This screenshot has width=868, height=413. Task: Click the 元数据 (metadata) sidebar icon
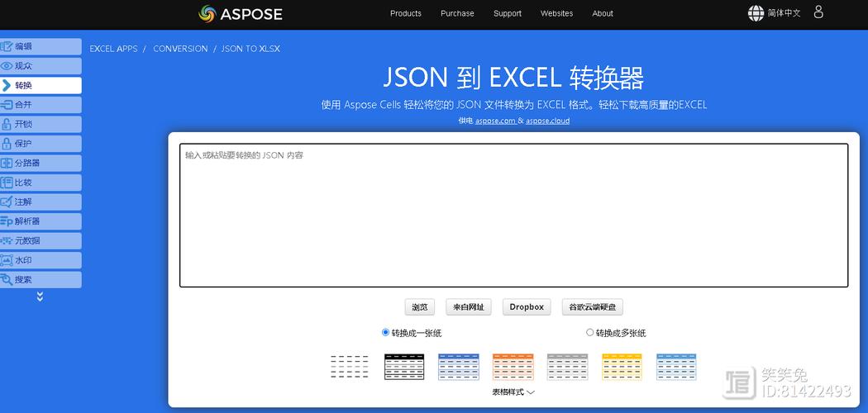coord(7,240)
